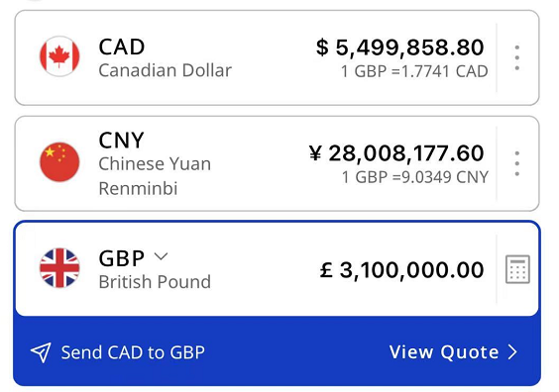The width and height of the screenshot is (559, 392).
Task: Click View Quote
Action: [444, 352]
